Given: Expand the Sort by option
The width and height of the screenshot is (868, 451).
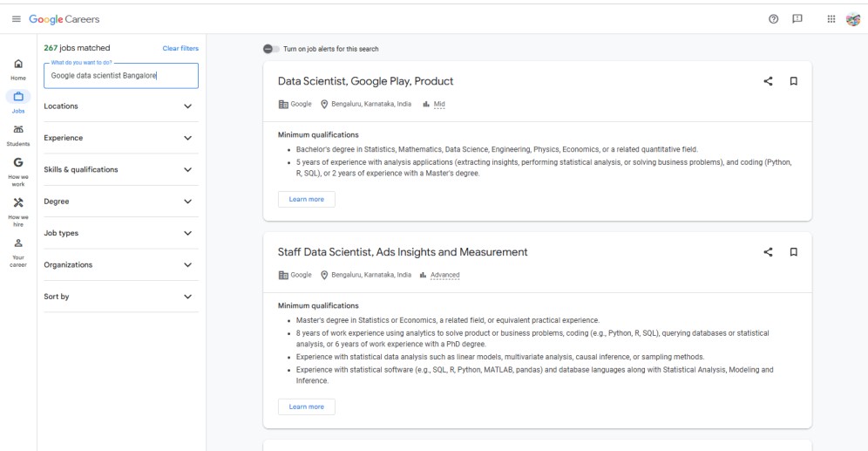Looking at the screenshot, I should coord(120,297).
